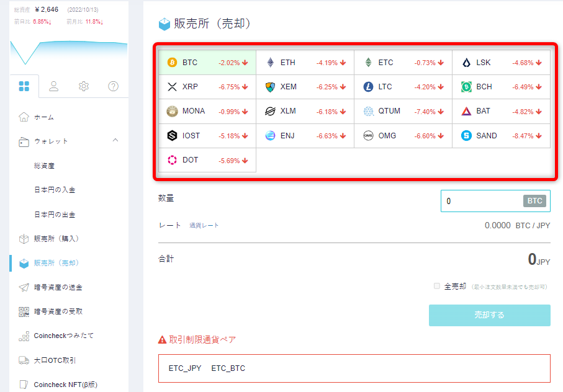Pick the XRP currency icon
Image resolution: width=563 pixels, height=392 pixels.
point(173,87)
